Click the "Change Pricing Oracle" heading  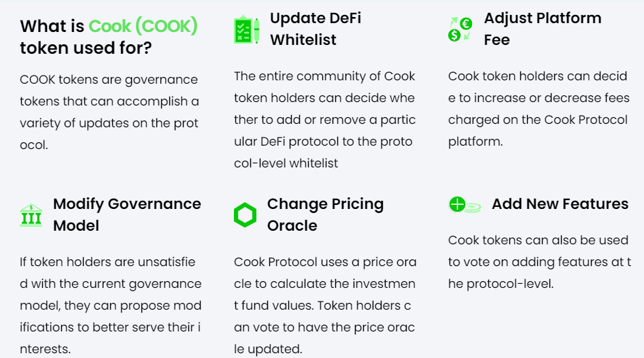[x=325, y=214]
